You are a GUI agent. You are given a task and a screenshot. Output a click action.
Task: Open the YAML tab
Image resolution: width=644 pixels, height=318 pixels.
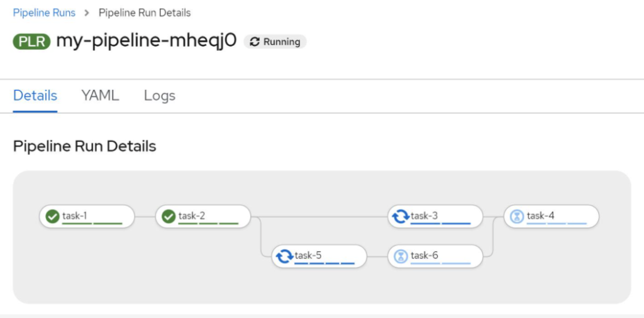[100, 96]
